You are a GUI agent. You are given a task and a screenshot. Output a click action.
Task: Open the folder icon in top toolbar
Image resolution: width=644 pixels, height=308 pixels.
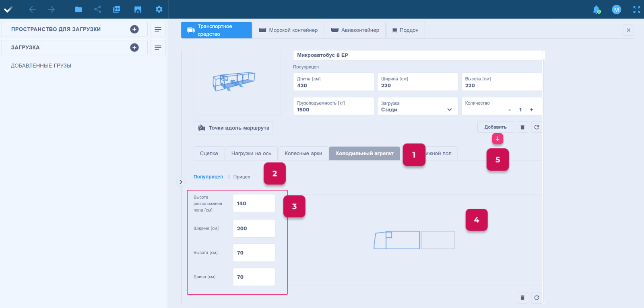click(78, 9)
